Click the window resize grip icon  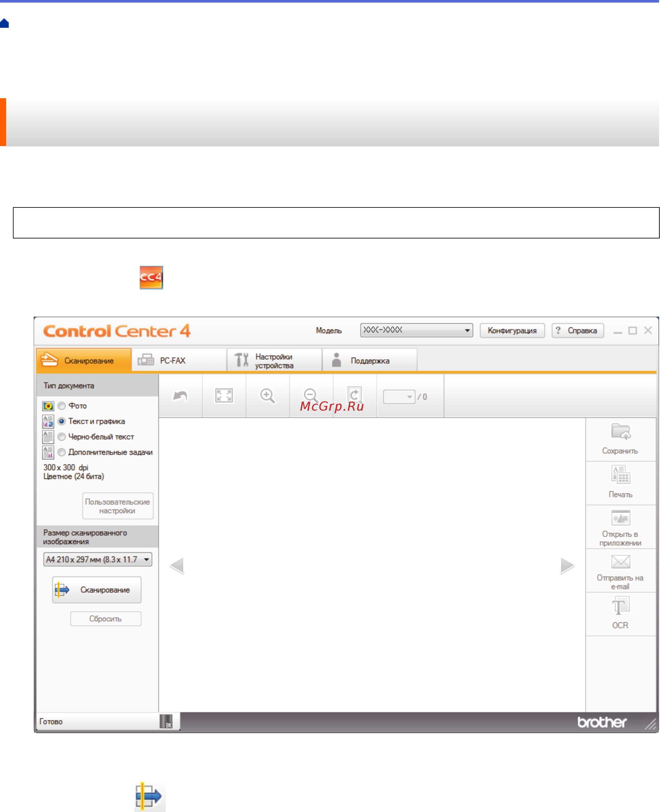pyautogui.click(x=651, y=724)
